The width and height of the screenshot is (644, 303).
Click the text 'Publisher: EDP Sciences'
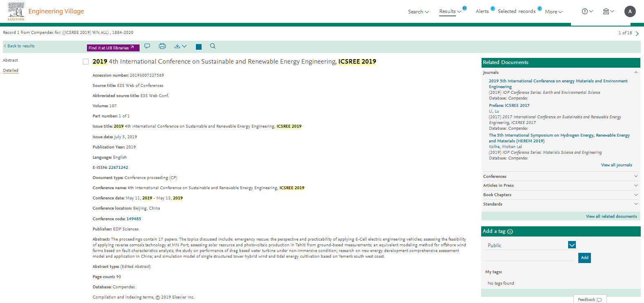click(x=115, y=229)
